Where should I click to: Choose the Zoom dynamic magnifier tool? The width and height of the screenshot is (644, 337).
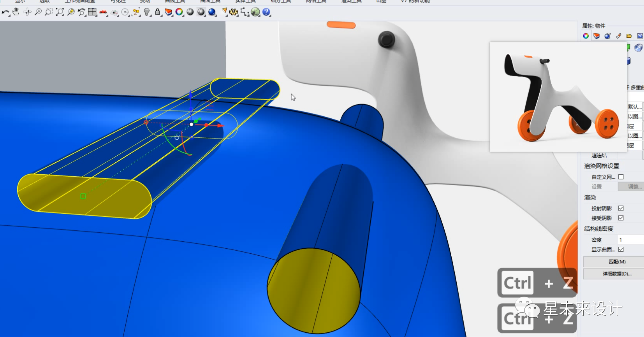point(38,12)
